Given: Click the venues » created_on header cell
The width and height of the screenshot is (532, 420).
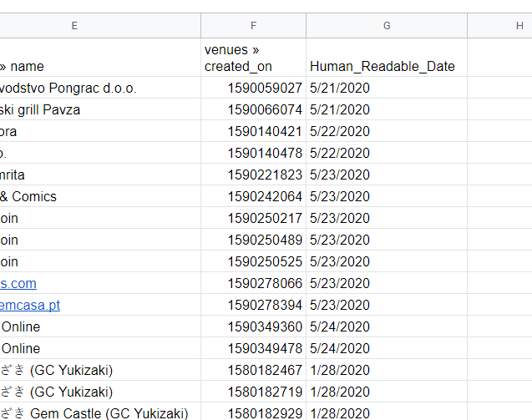Looking at the screenshot, I should click(x=253, y=58).
